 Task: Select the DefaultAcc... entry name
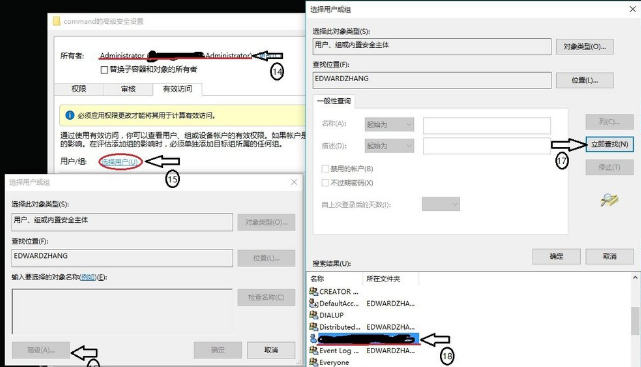coord(339,303)
